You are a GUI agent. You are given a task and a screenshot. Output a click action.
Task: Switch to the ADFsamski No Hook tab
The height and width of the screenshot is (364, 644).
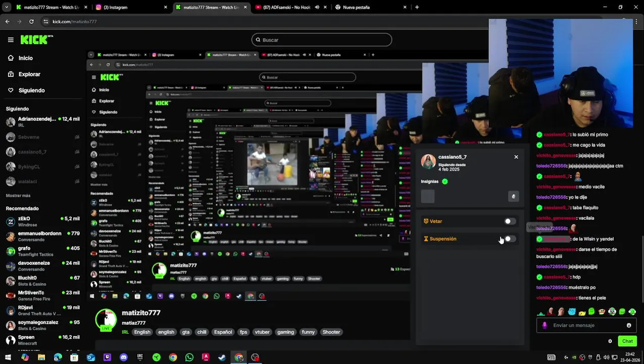point(291,7)
